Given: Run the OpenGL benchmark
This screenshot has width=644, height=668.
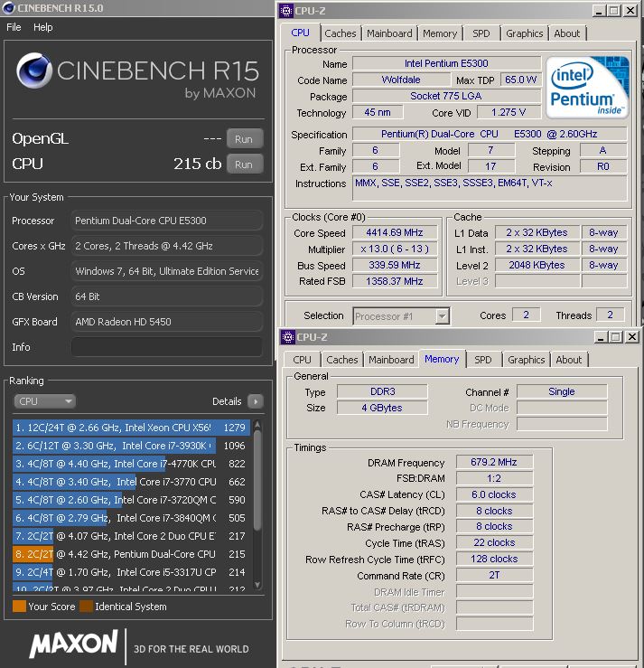Looking at the screenshot, I should click(244, 139).
